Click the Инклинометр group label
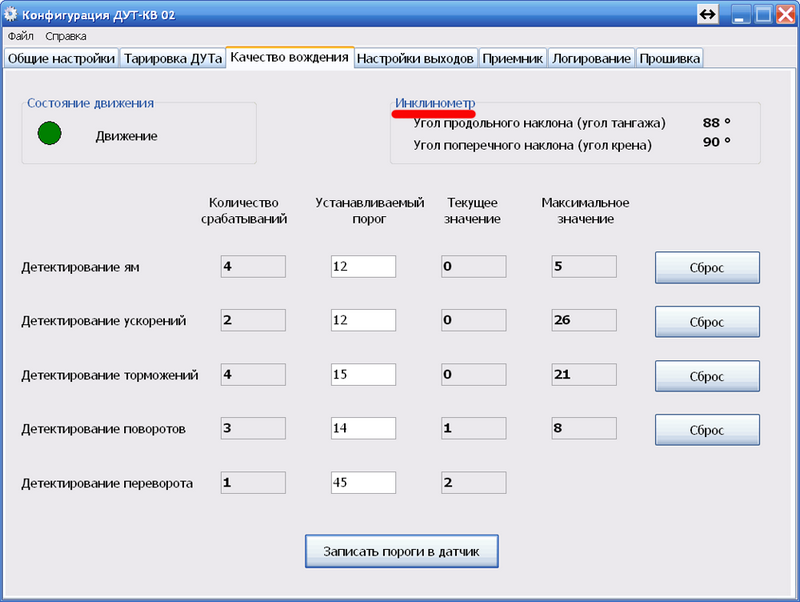 tap(435, 103)
